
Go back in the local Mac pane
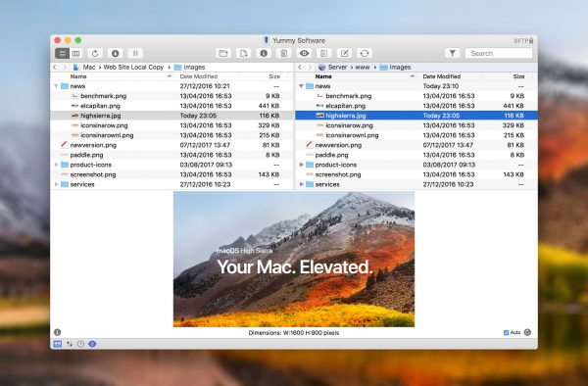(x=55, y=67)
